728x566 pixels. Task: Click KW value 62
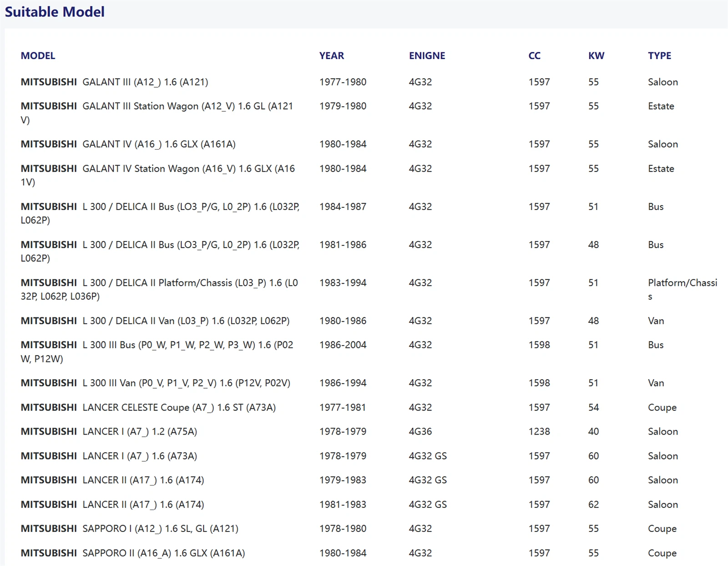[x=593, y=505]
